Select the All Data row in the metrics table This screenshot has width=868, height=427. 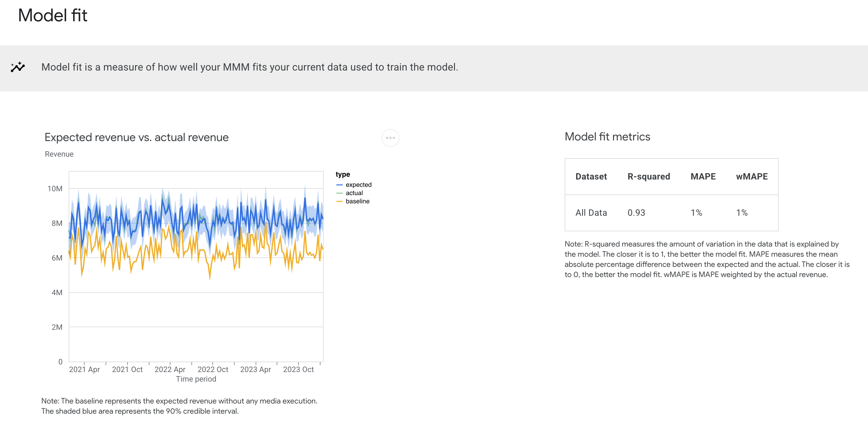tap(591, 213)
